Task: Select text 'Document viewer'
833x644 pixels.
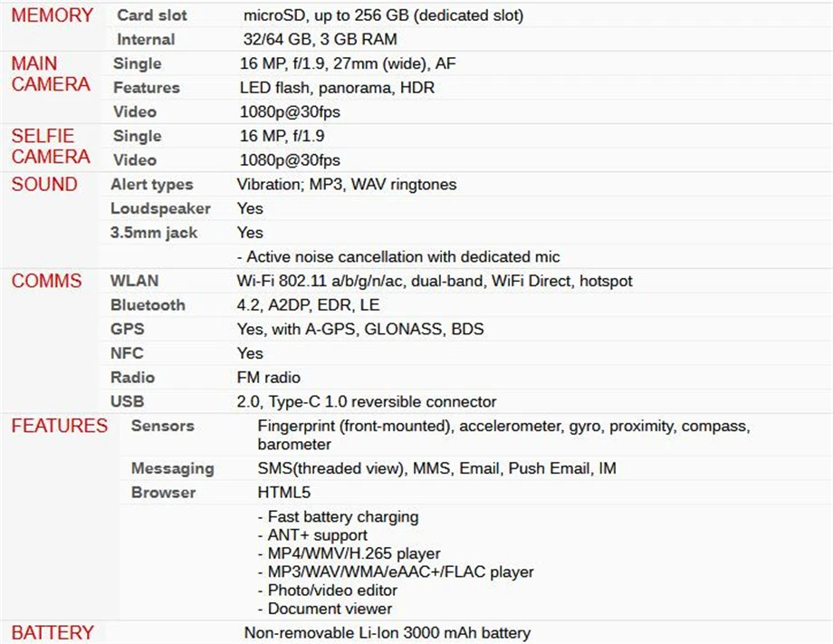Action: click(330, 609)
